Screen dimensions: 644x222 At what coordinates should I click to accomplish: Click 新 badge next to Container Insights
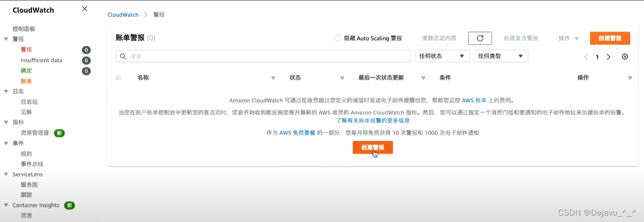pyautogui.click(x=69, y=205)
